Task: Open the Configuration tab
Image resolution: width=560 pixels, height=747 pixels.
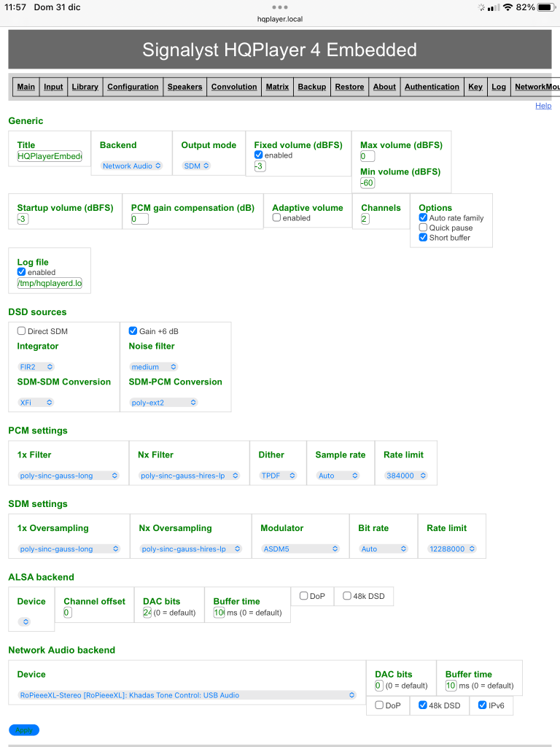Action: tap(133, 87)
